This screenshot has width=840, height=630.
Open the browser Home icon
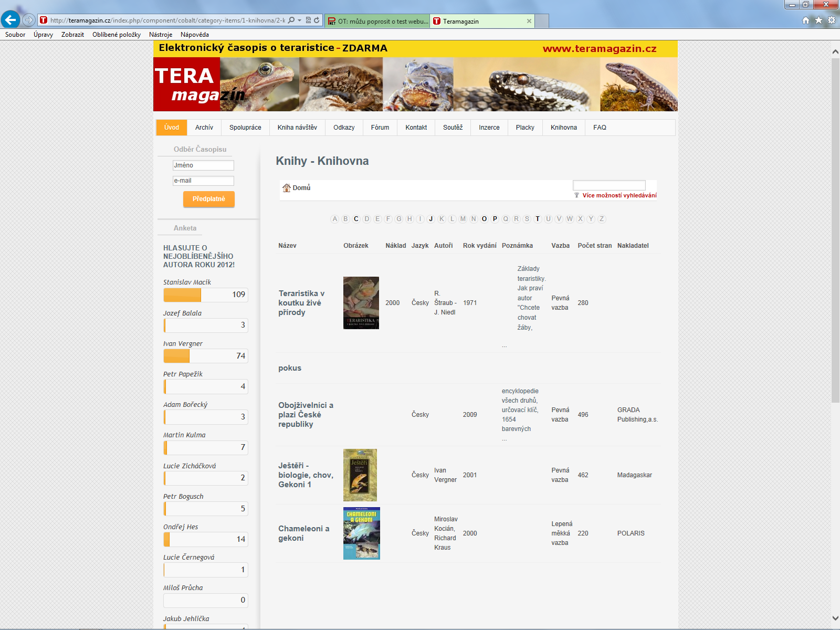(x=806, y=20)
